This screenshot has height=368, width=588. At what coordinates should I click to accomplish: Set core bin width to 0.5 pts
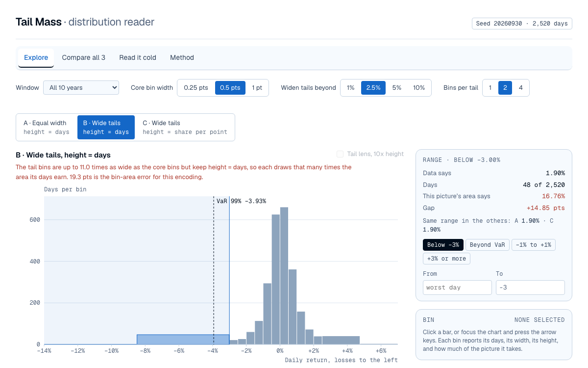coord(230,88)
